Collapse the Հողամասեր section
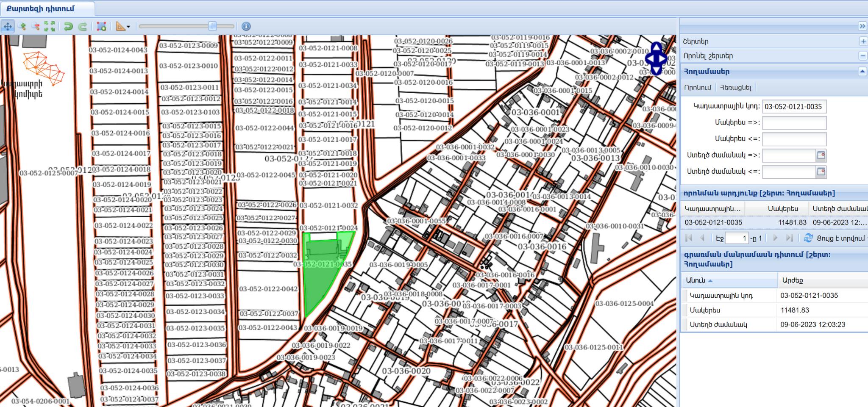This screenshot has height=407, width=868. click(x=862, y=72)
